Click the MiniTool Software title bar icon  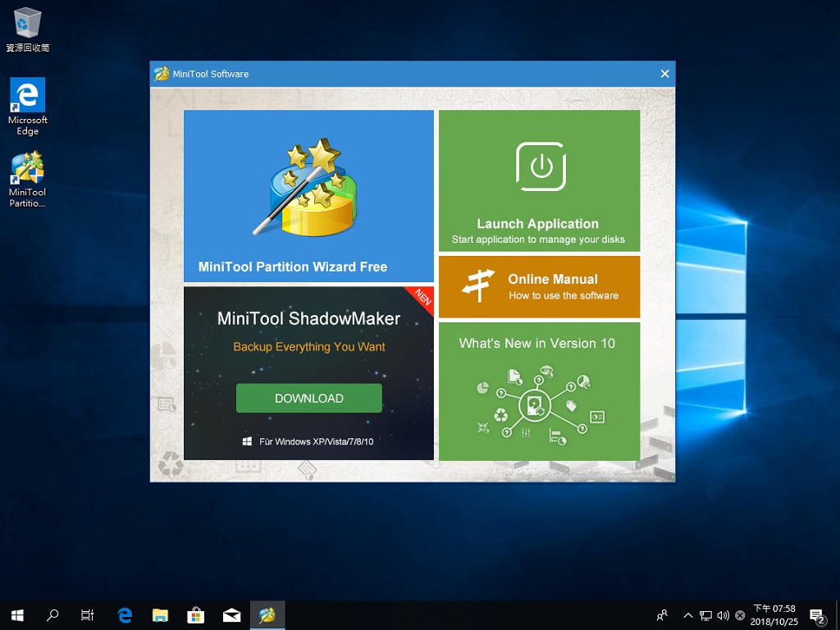point(162,74)
